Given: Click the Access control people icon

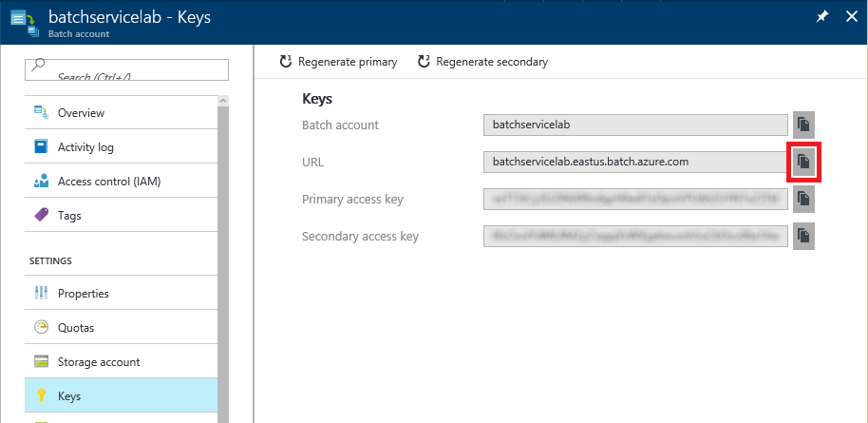Looking at the screenshot, I should click(x=42, y=182).
